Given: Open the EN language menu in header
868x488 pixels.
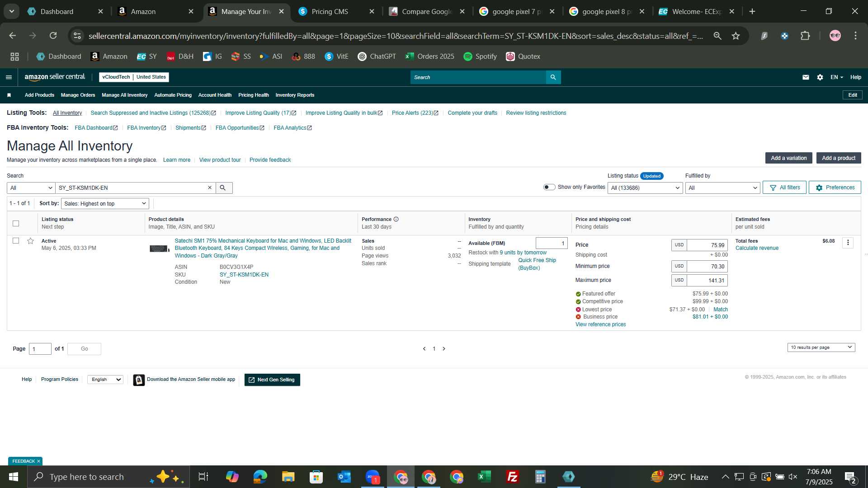Looking at the screenshot, I should 836,77.
